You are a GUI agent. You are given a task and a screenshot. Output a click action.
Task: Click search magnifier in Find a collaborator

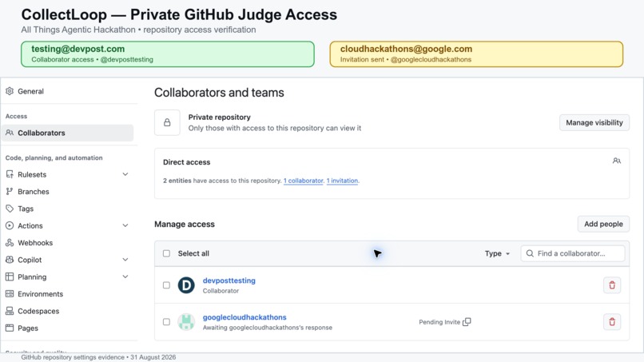coord(530,253)
